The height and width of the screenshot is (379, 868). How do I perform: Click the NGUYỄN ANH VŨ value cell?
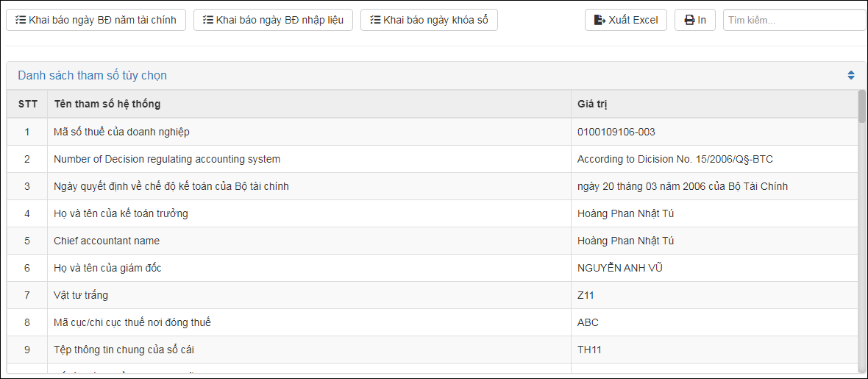coord(620,268)
